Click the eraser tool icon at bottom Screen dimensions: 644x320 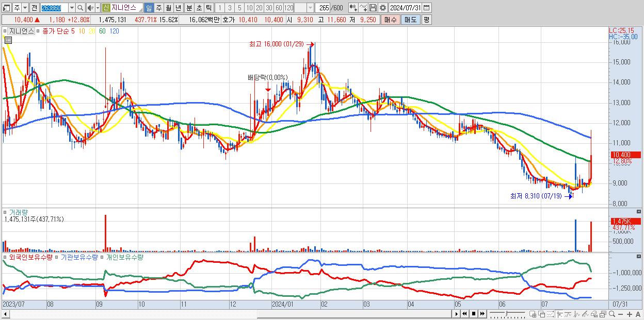tap(594, 314)
